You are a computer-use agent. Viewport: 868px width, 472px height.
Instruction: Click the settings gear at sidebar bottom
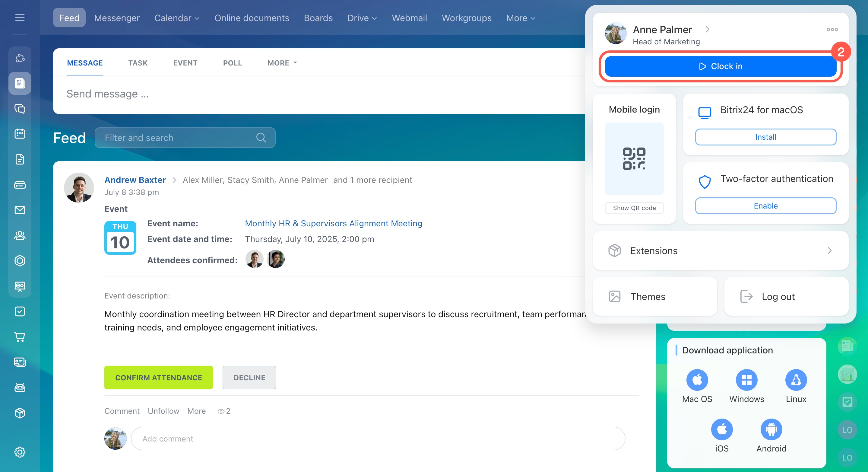(20, 452)
